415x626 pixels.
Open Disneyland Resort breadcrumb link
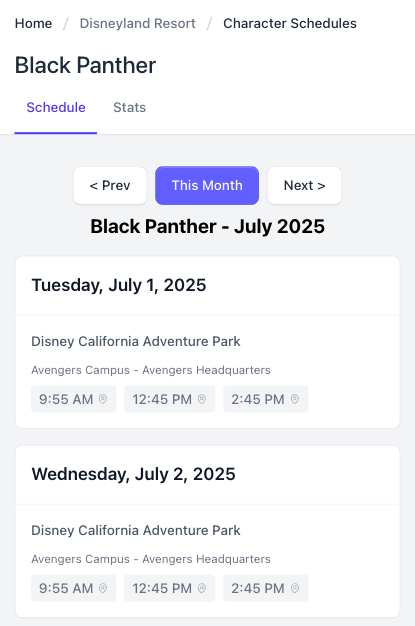point(137,24)
